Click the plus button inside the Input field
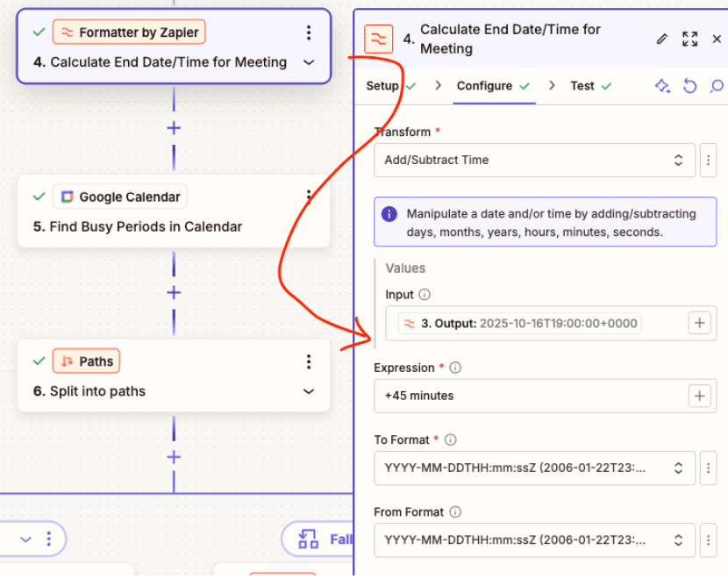728x579 pixels. click(699, 323)
